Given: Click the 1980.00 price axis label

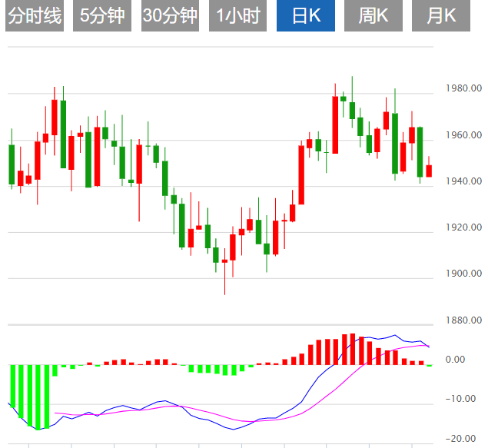Looking at the screenshot, I should click(x=463, y=88).
